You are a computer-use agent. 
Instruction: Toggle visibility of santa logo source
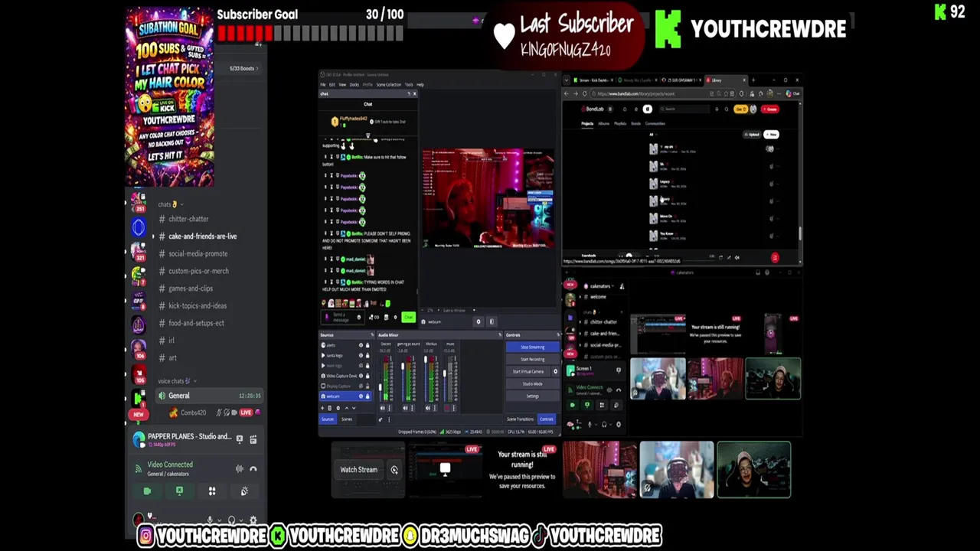[x=361, y=356]
